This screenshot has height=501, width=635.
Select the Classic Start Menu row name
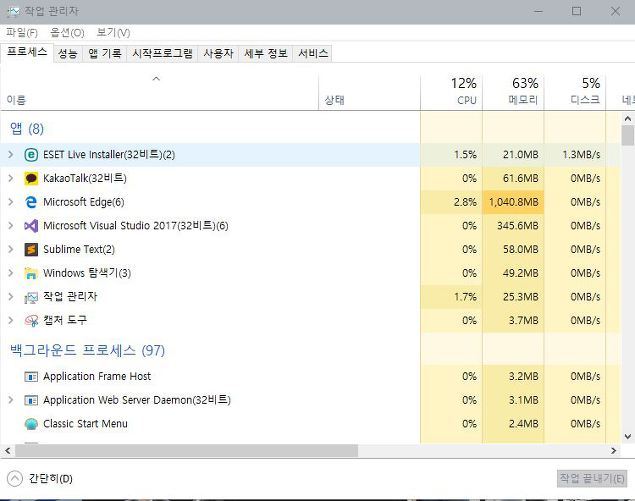tap(85, 424)
